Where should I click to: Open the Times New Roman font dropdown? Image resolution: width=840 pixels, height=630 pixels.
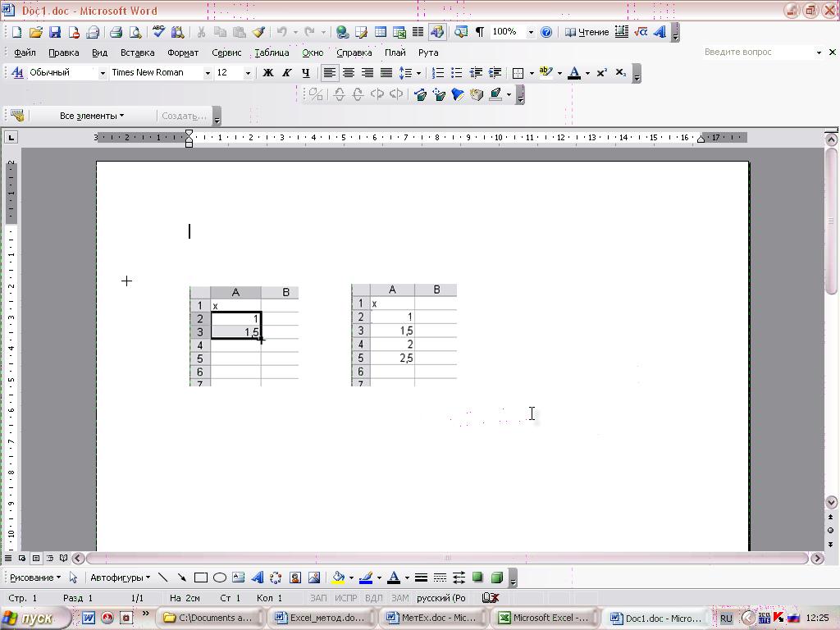(x=208, y=73)
